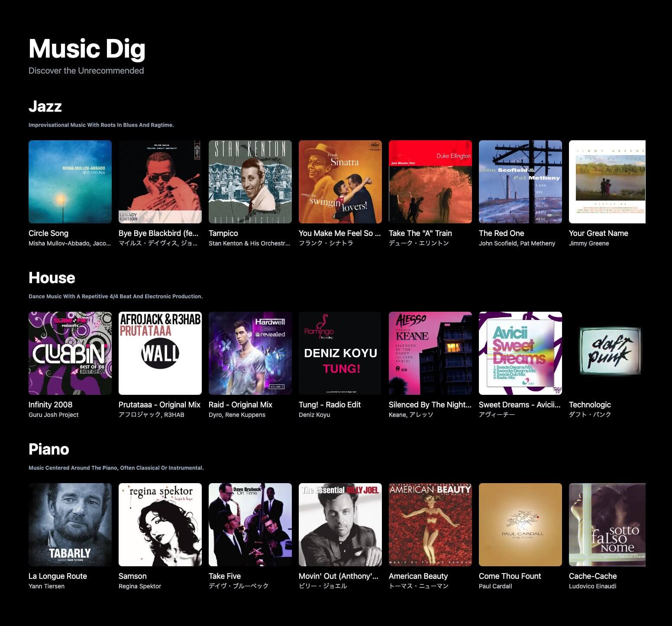This screenshot has height=626, width=672.
Task: Select the American Beauty soundtrack cover
Action: pyautogui.click(x=430, y=525)
